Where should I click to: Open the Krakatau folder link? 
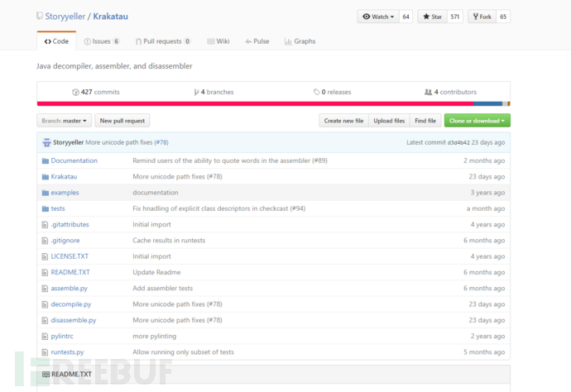(x=64, y=176)
